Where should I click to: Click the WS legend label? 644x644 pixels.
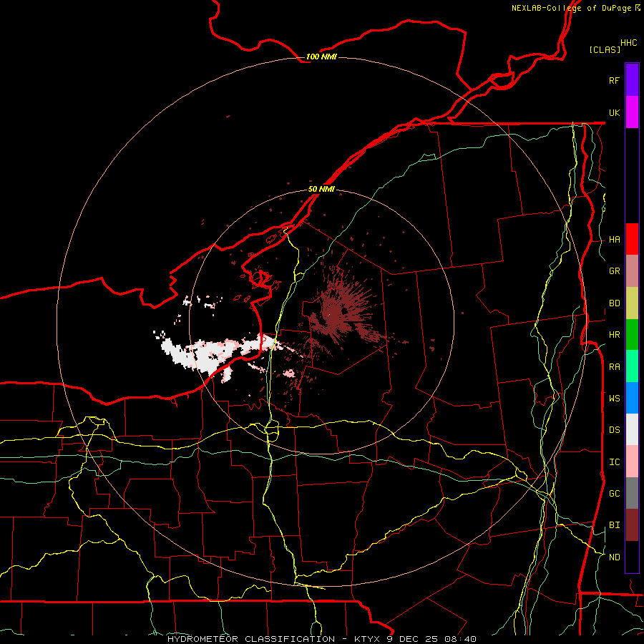[615, 399]
